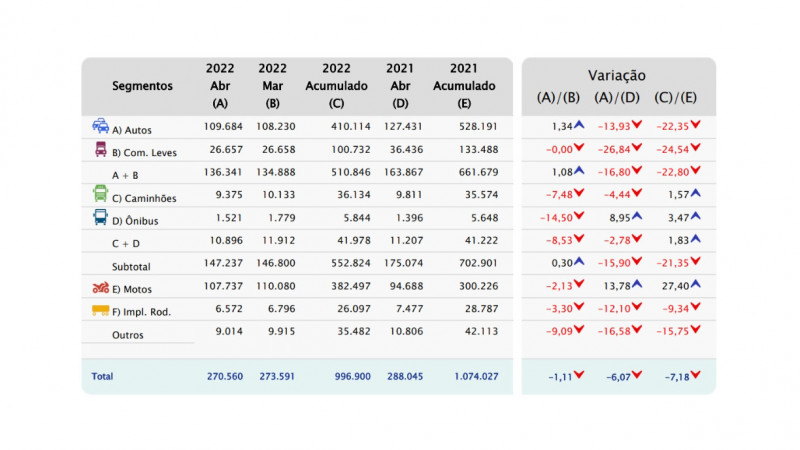The width and height of the screenshot is (800, 450).
Task: Click the 2021 Acumulado (E) column header
Action: tap(463, 86)
